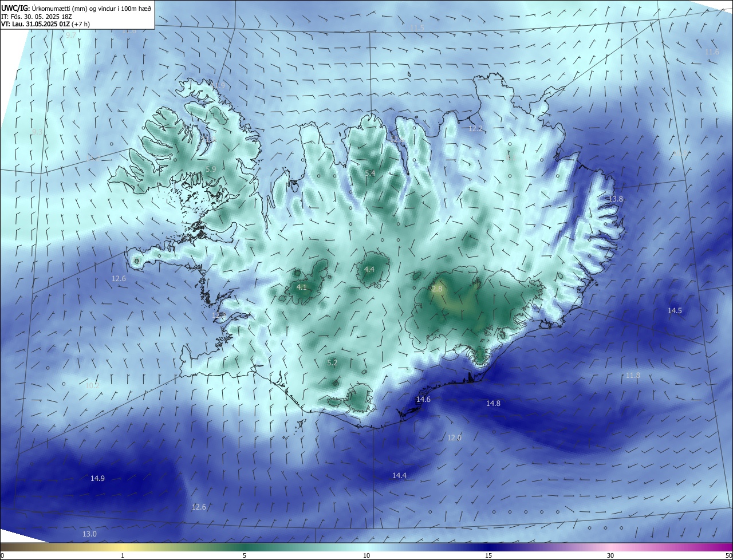
Task: Select the 9.3 value label
Action: (x=37, y=132)
